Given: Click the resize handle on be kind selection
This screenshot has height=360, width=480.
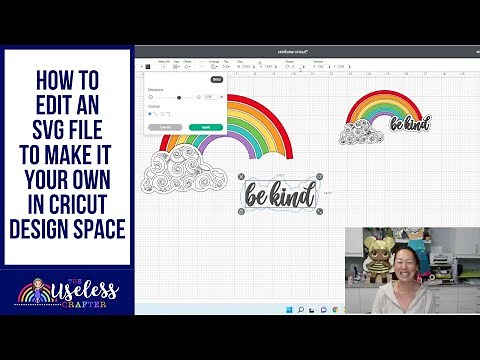Looking at the screenshot, I should click(319, 211).
